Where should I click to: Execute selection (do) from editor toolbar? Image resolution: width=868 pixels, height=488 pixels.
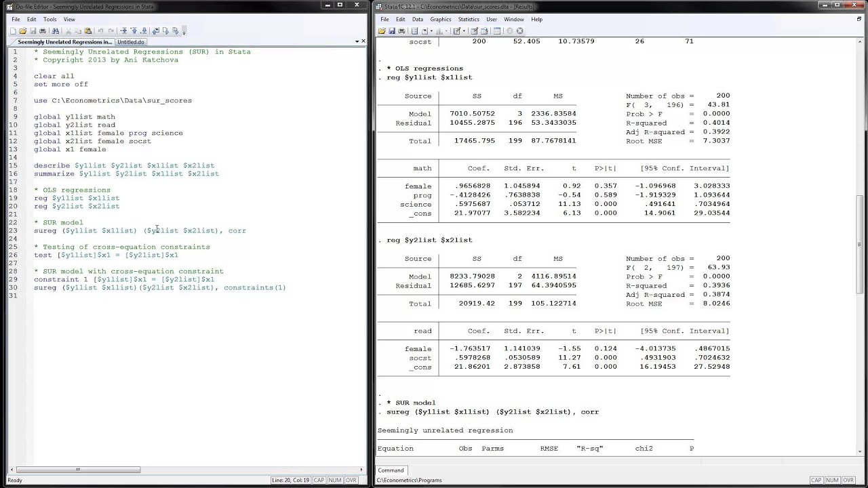click(x=166, y=30)
